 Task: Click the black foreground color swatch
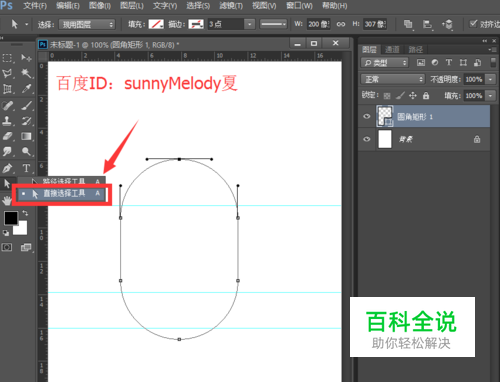(x=10, y=217)
